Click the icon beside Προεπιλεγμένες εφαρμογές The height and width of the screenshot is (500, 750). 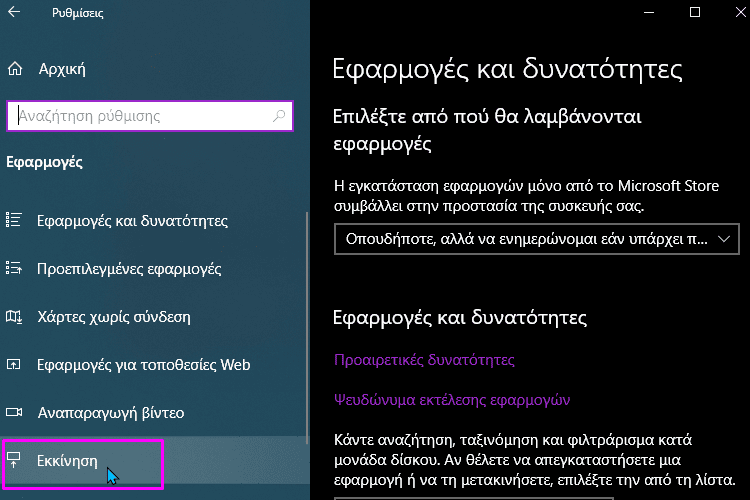pyautogui.click(x=13, y=268)
